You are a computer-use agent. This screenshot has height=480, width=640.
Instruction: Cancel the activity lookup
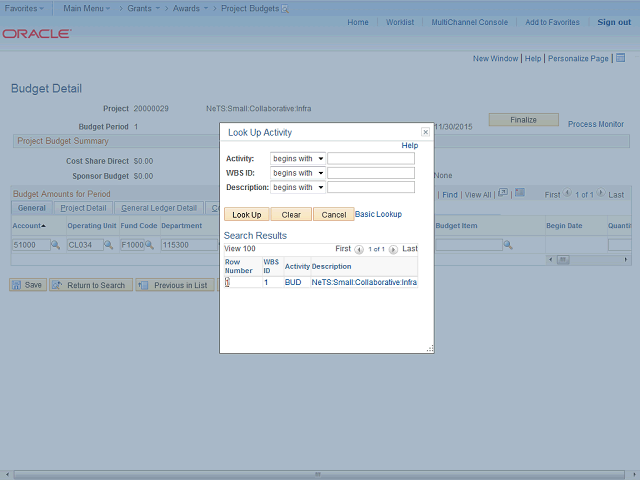(333, 215)
